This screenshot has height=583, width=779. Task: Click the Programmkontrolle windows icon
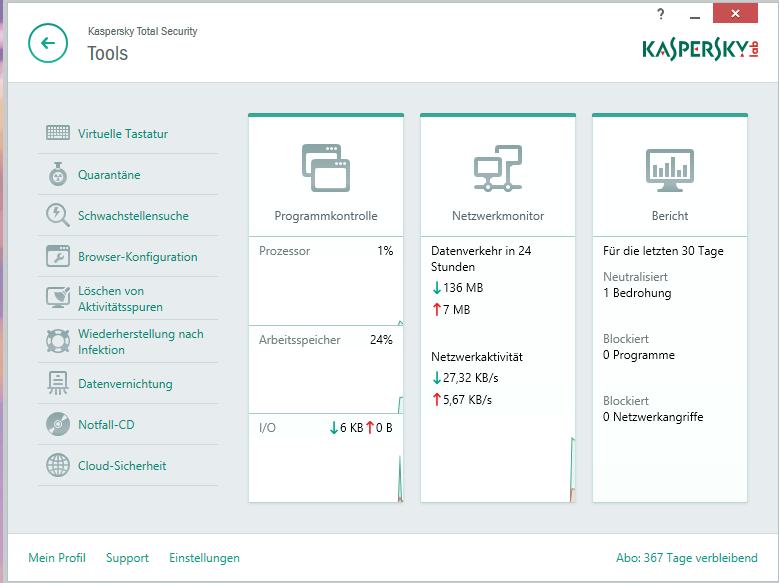[326, 168]
